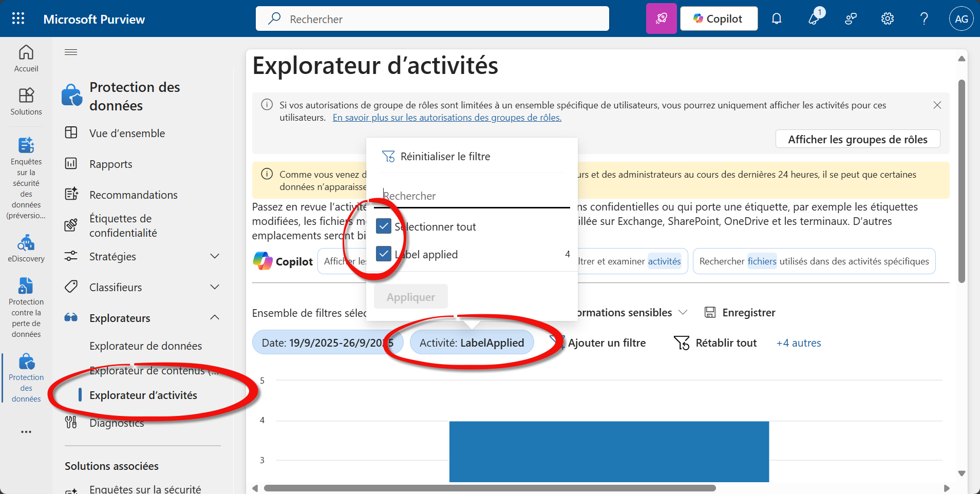Dismiss the role permissions info banner

937,105
